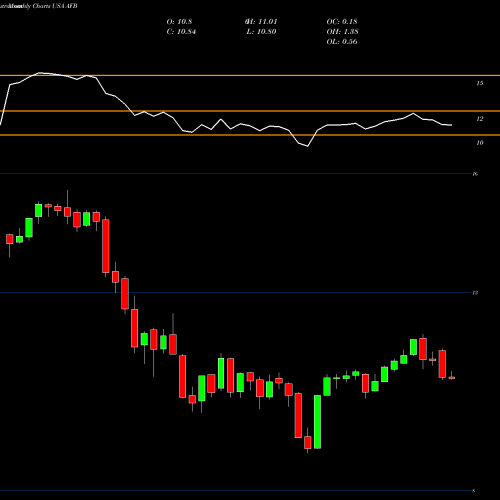Click the high value 'H: 11.01'
The width and height of the screenshot is (500, 500).
click(x=261, y=22)
